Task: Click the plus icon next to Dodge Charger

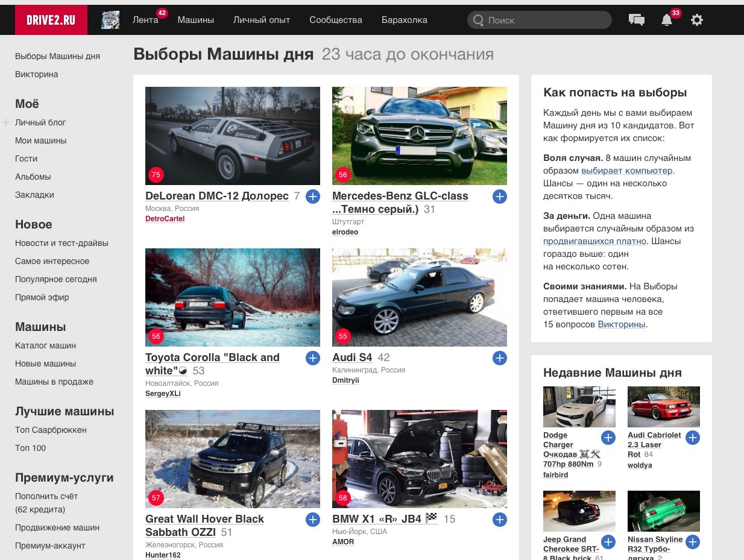Action: point(608,438)
